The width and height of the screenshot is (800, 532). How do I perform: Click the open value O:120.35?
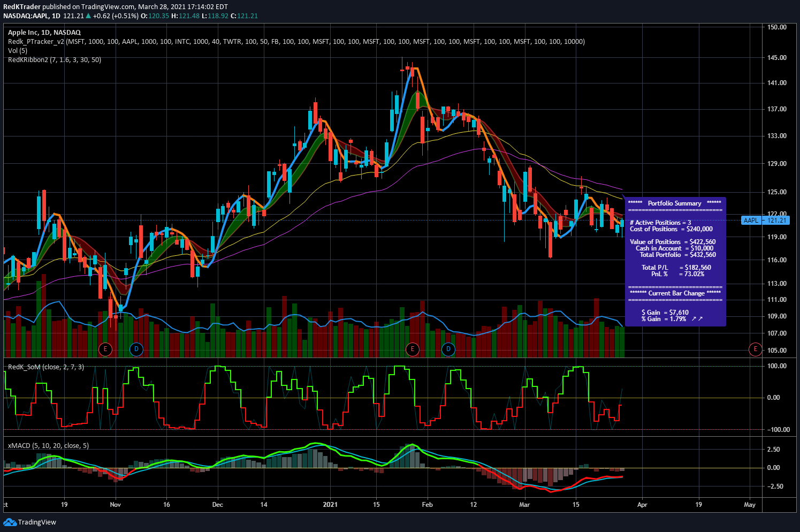155,16
